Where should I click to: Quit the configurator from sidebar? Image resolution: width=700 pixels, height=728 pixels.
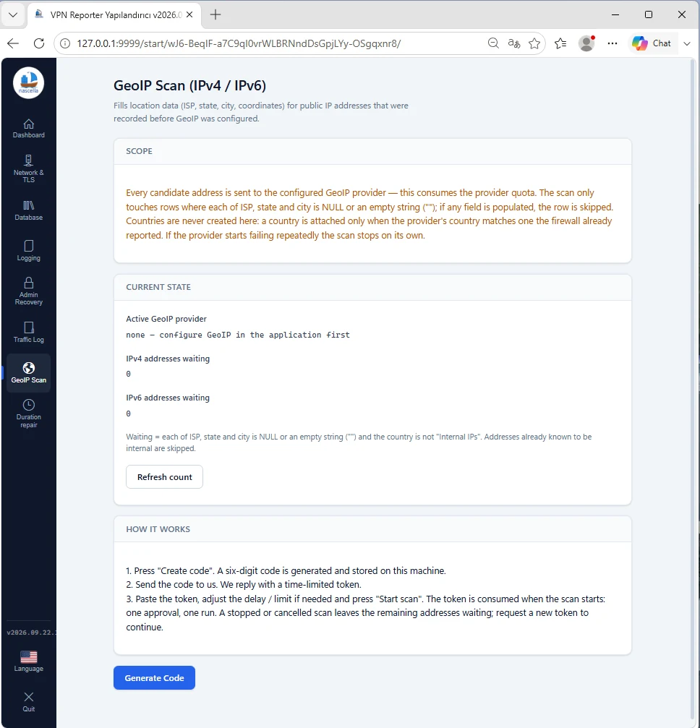tap(28, 701)
